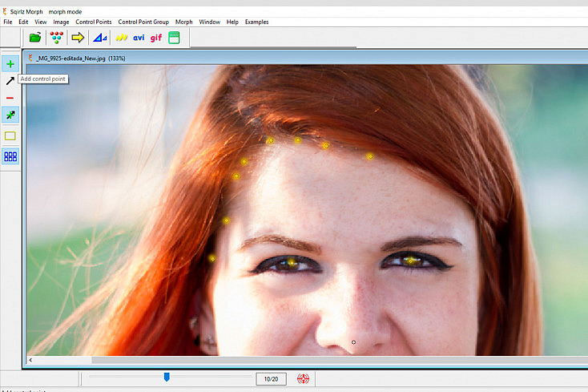Select the yellow rectangle tool
Image resolution: width=588 pixels, height=392 pixels.
coord(10,135)
